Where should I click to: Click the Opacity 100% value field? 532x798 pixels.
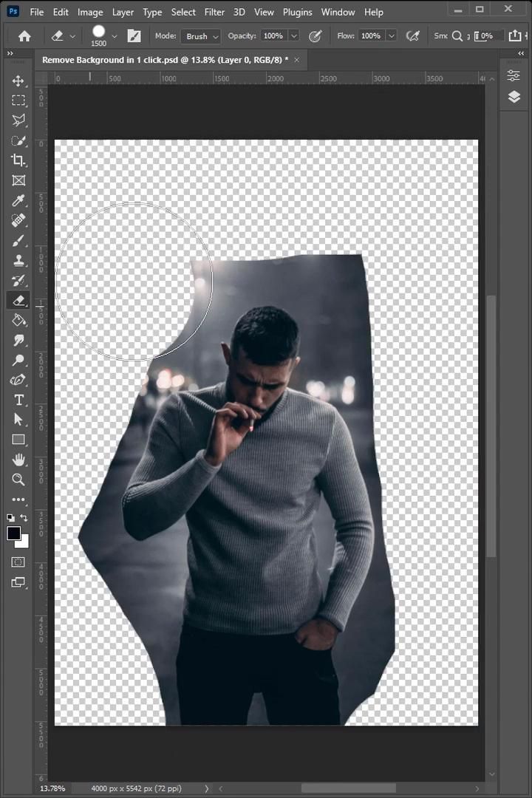pyautogui.click(x=274, y=36)
